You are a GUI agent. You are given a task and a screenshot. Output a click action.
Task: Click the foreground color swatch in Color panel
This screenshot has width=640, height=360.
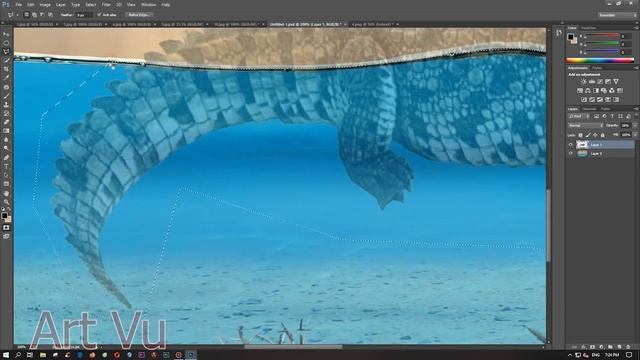[571, 37]
